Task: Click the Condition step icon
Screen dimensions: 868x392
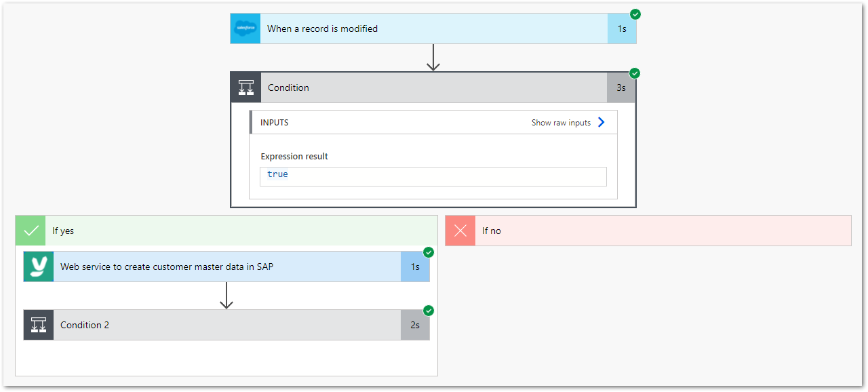Action: tap(245, 87)
